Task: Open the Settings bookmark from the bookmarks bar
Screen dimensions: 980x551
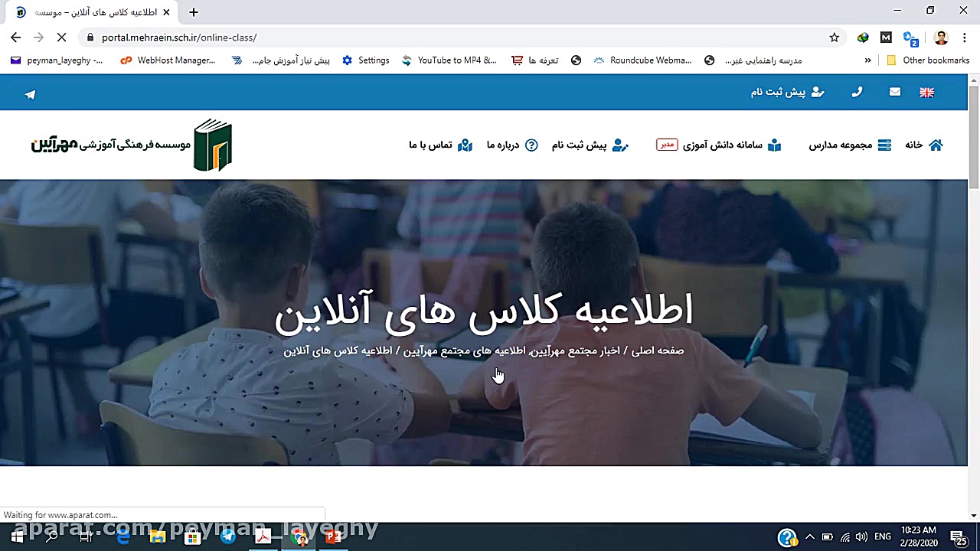Action: click(x=366, y=60)
